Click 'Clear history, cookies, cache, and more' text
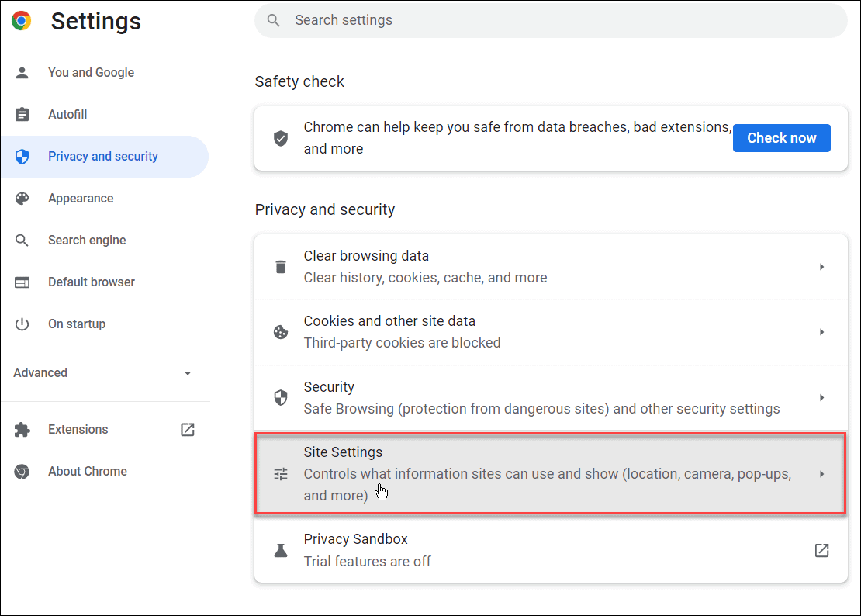Image resolution: width=861 pixels, height=616 pixels. click(x=426, y=278)
